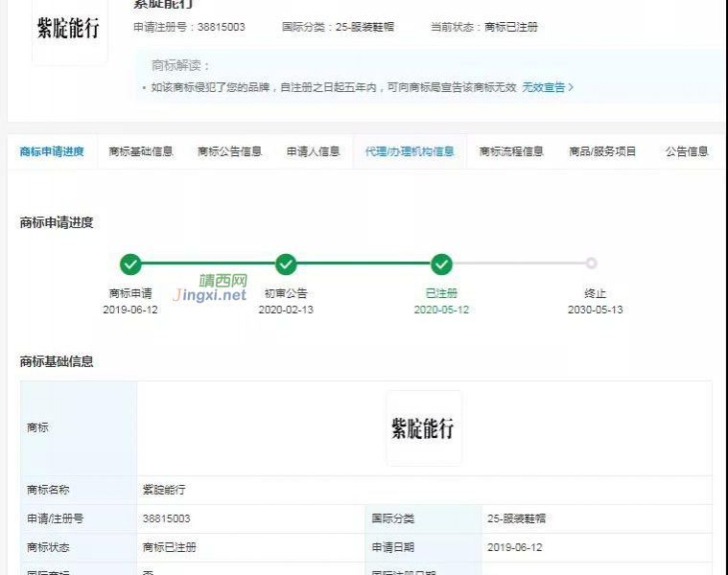Click 25-服装鞋帽 in the 国际分类 table cell
The height and width of the screenshot is (575, 728).
pos(516,518)
